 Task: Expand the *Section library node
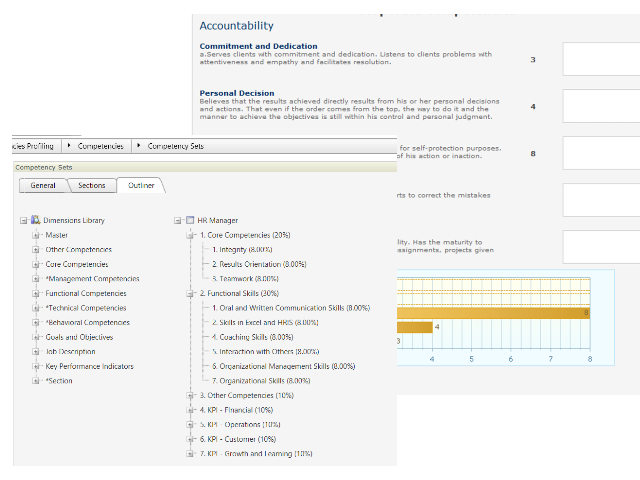pyautogui.click(x=36, y=381)
